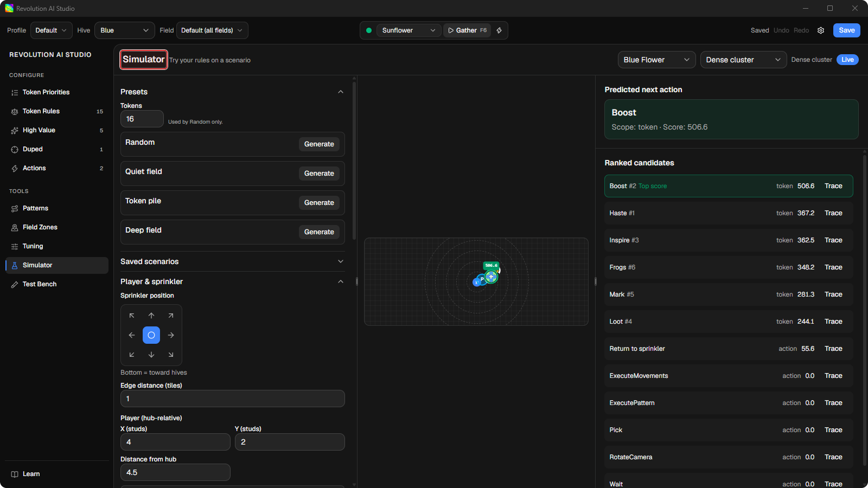Viewport: 868px width, 488px height.
Task: Select the Frogs #6 candidate row
Action: coord(729,267)
